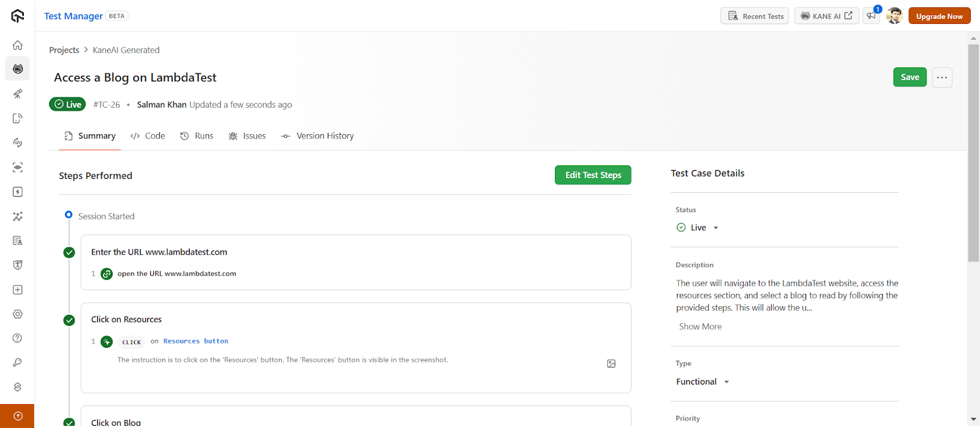Image resolution: width=980 pixels, height=428 pixels.
Task: Click the Edit Test Steps button
Action: click(x=593, y=175)
